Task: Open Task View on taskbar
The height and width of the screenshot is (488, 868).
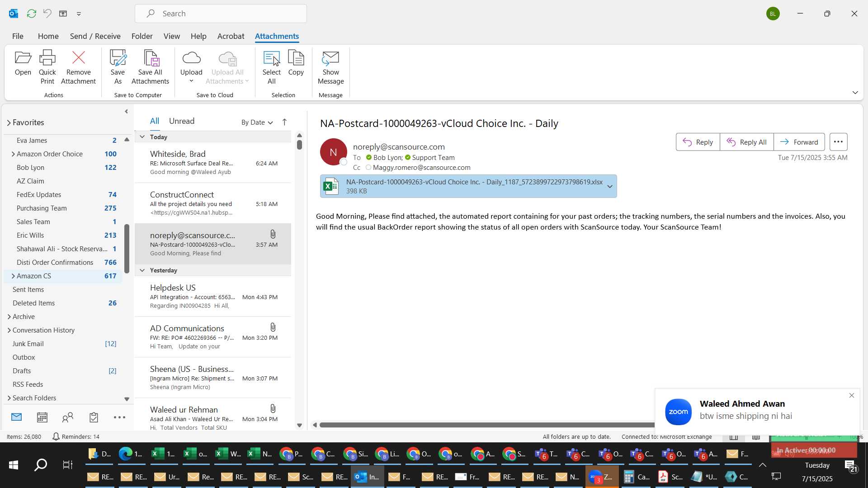Action: 67,465
